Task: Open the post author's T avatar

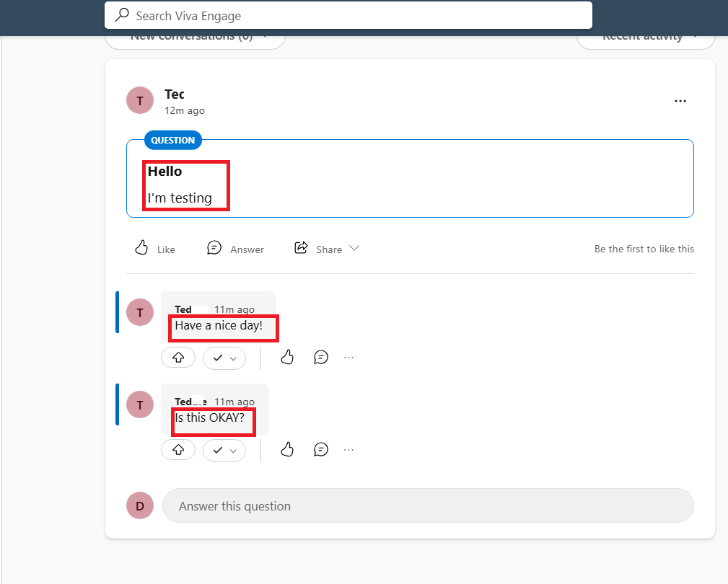Action: 140,100
